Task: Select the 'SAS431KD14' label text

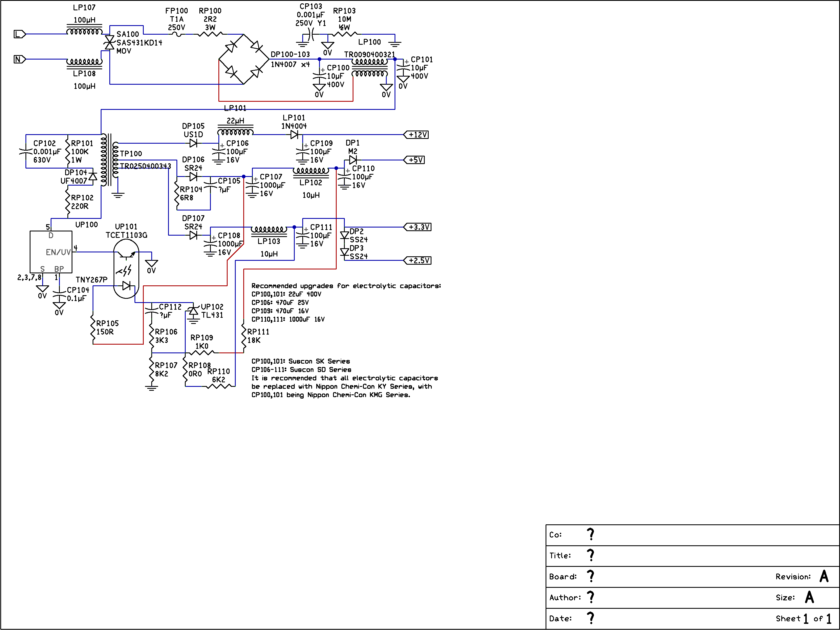Action: click(139, 42)
